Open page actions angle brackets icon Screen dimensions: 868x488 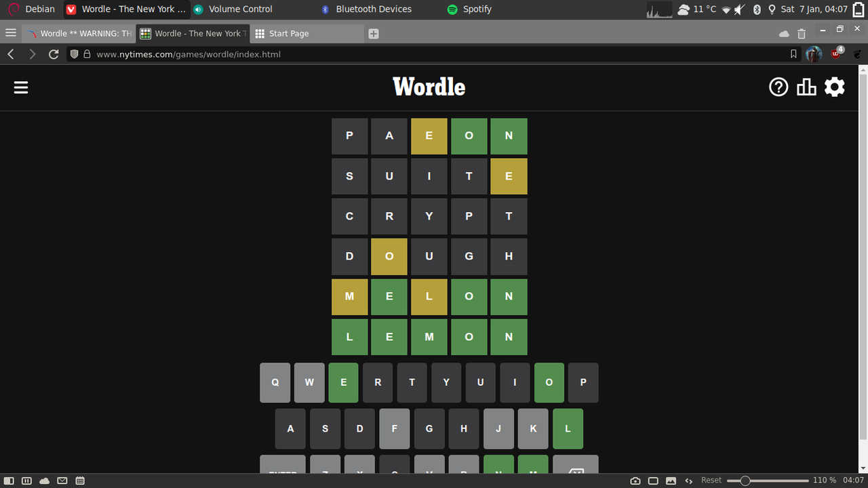(689, 481)
